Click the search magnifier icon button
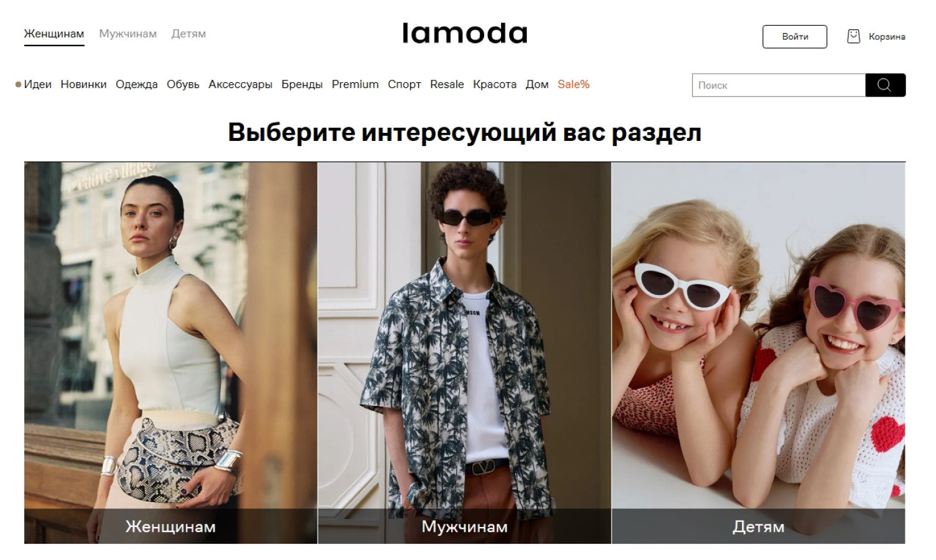The width and height of the screenshot is (936, 560). click(x=885, y=85)
